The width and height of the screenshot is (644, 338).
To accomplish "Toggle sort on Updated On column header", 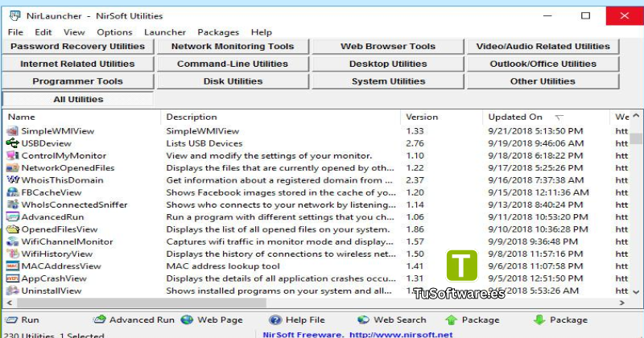I will coord(547,117).
